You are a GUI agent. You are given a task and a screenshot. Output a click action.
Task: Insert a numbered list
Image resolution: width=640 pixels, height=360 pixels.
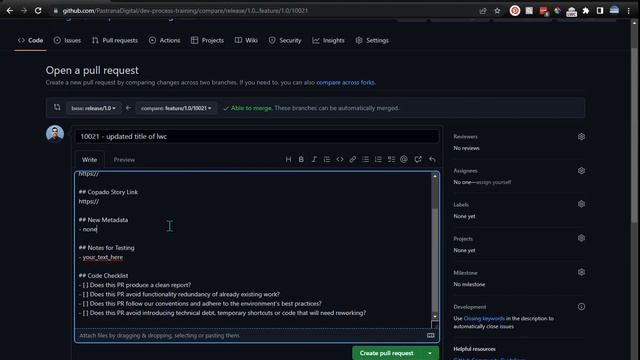pyautogui.click(x=378, y=159)
